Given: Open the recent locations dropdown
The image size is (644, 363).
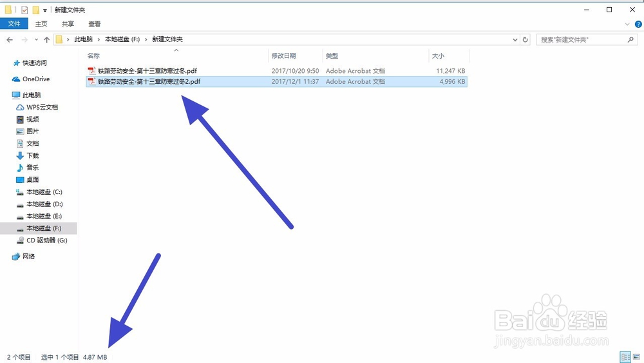Looking at the screenshot, I should point(36,39).
